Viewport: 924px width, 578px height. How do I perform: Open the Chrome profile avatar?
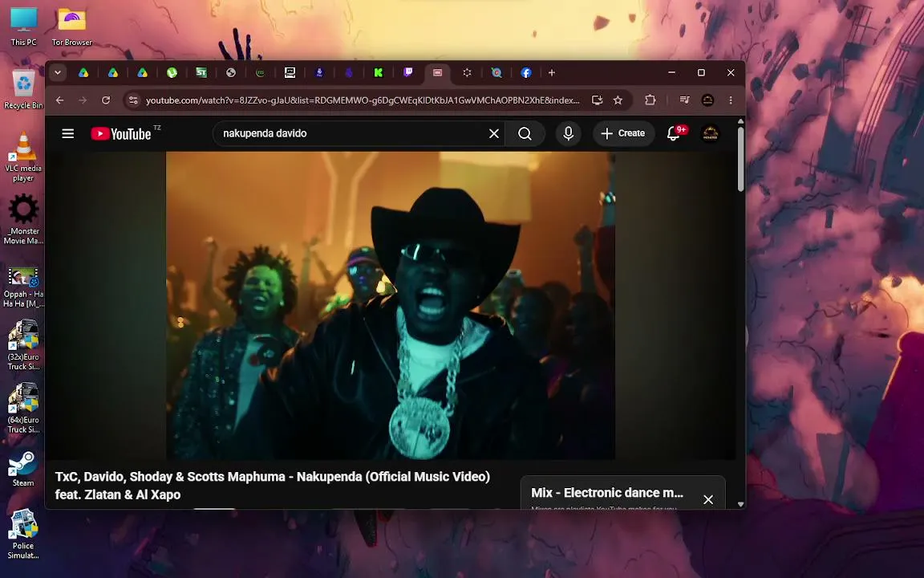(707, 100)
